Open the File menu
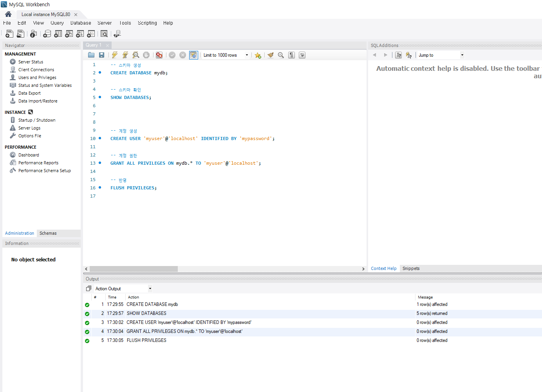 click(7, 23)
